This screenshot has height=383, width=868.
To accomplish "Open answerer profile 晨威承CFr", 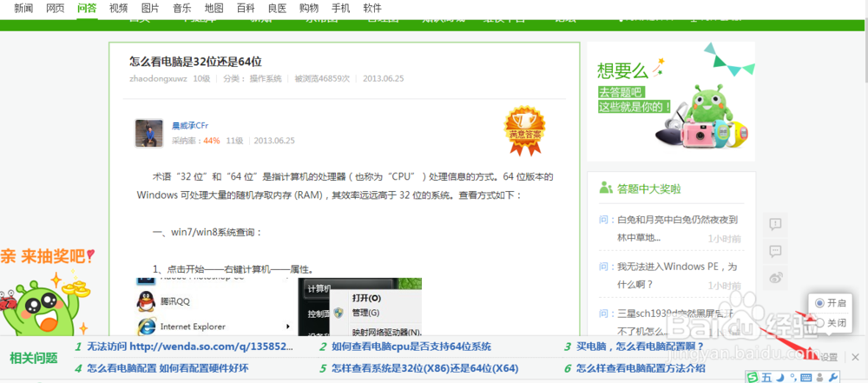I will coord(190,126).
